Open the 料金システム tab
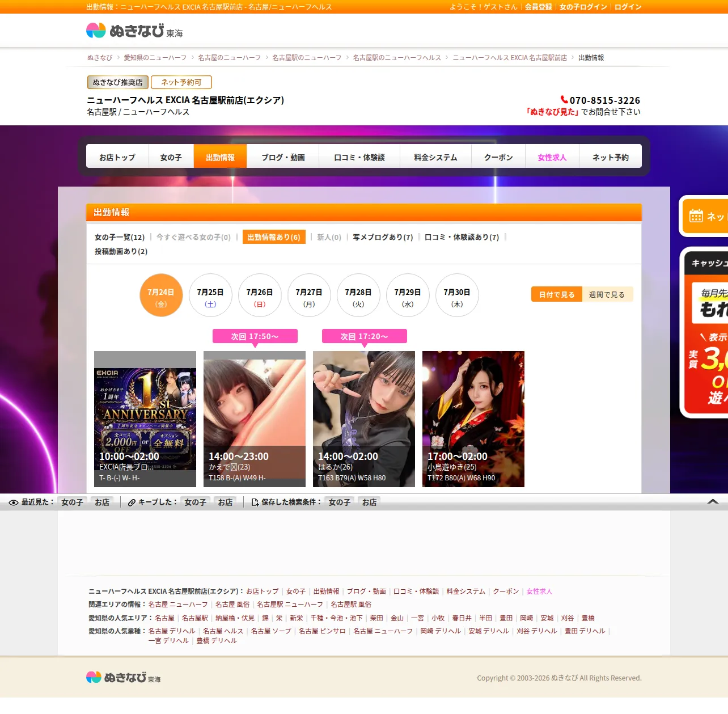 (435, 157)
